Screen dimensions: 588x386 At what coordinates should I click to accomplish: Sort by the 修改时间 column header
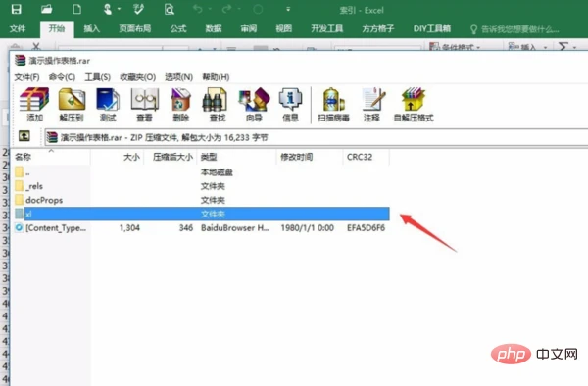pos(309,157)
